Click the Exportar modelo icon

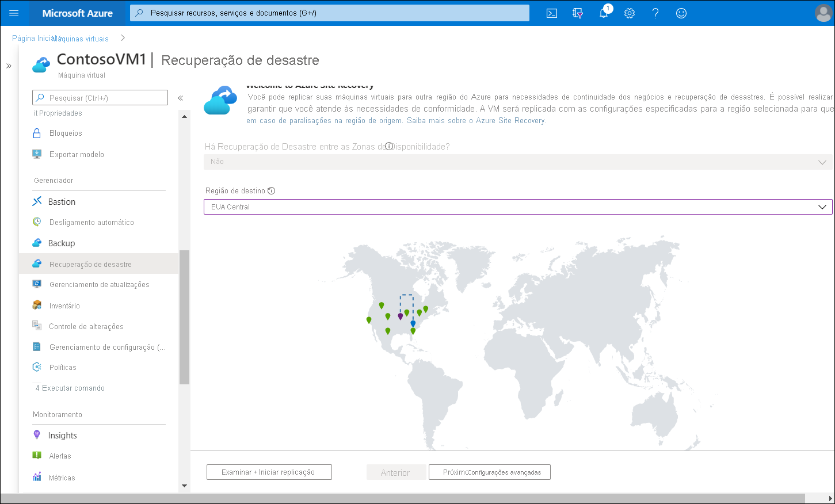tap(37, 154)
